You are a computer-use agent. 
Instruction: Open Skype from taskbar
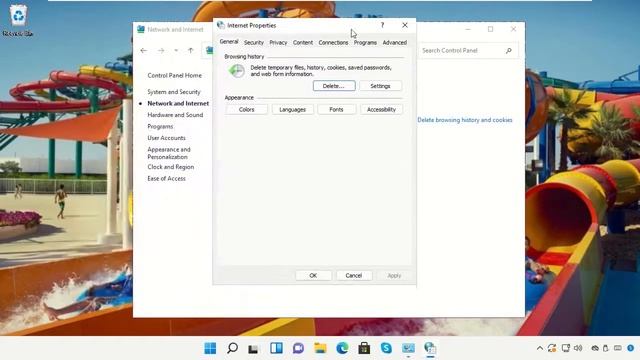(x=386, y=348)
